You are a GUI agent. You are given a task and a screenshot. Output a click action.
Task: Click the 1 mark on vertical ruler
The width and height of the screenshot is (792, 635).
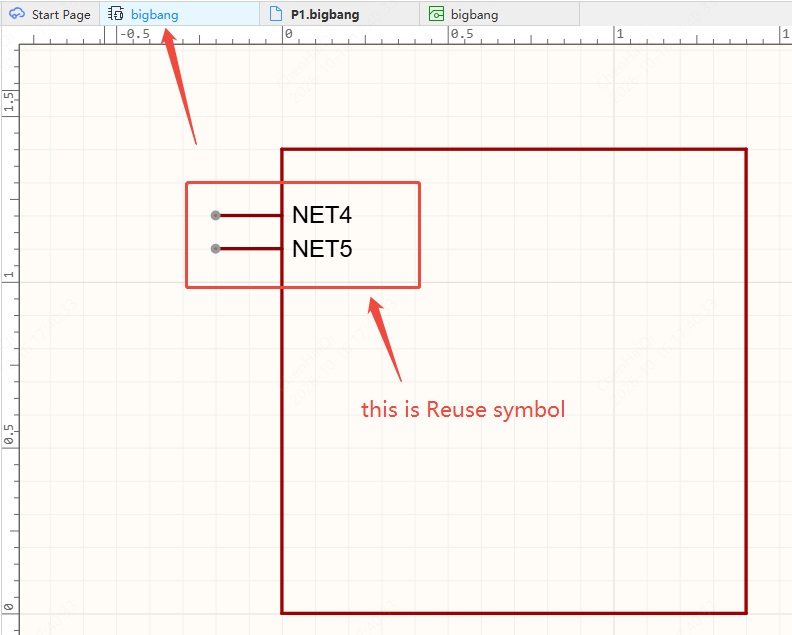(9, 274)
